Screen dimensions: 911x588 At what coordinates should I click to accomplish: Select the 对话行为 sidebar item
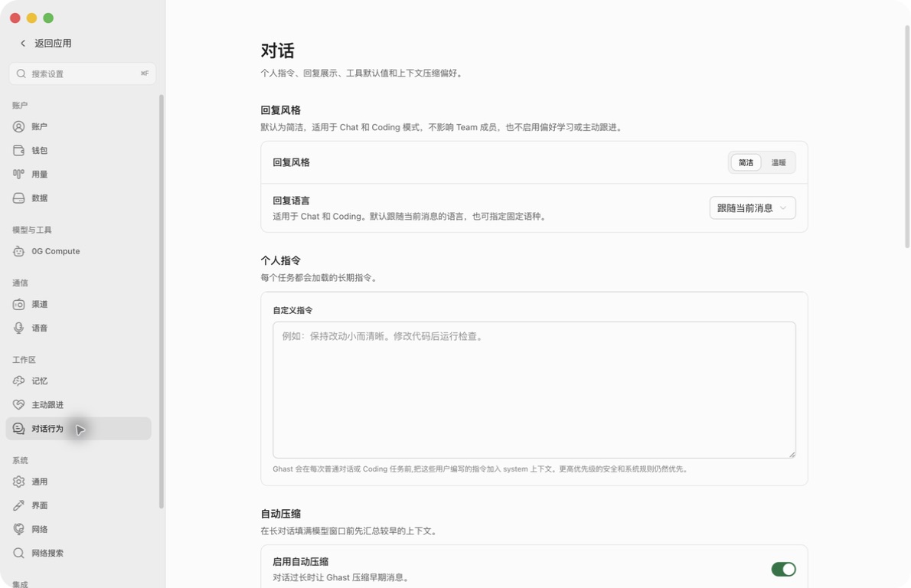[78, 429]
